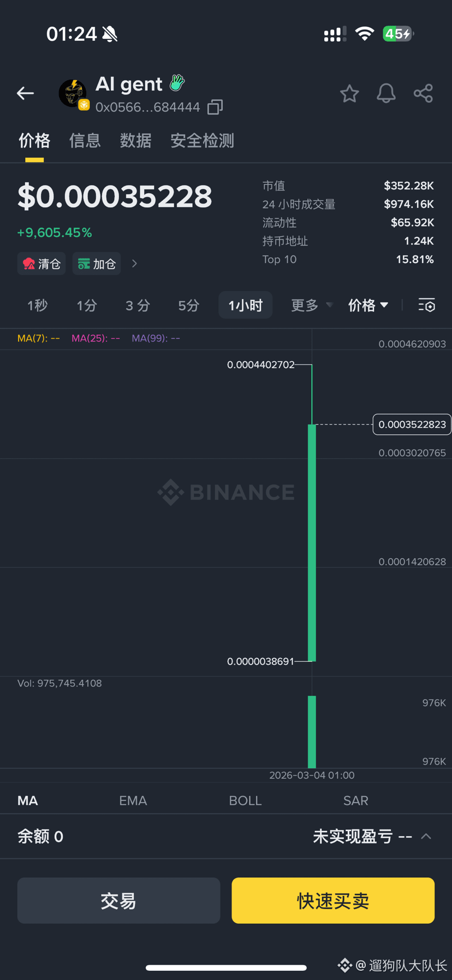Tap the back arrow icon

(x=25, y=93)
